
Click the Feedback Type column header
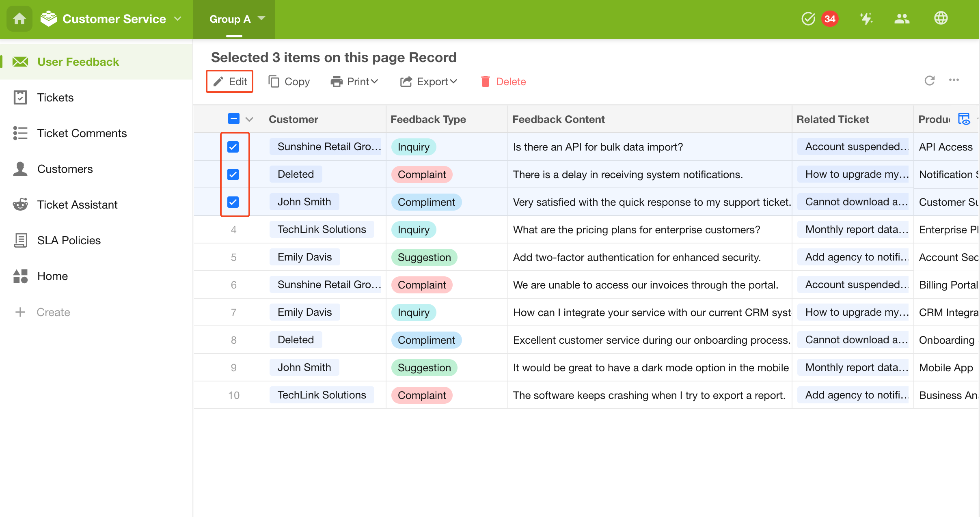(428, 119)
